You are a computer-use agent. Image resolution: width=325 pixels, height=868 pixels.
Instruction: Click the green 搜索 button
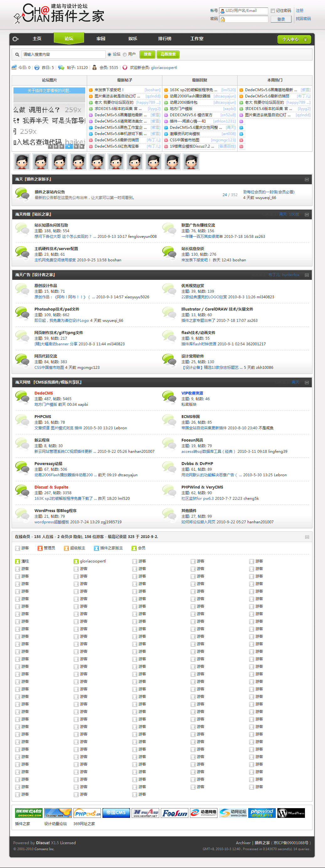click(147, 54)
